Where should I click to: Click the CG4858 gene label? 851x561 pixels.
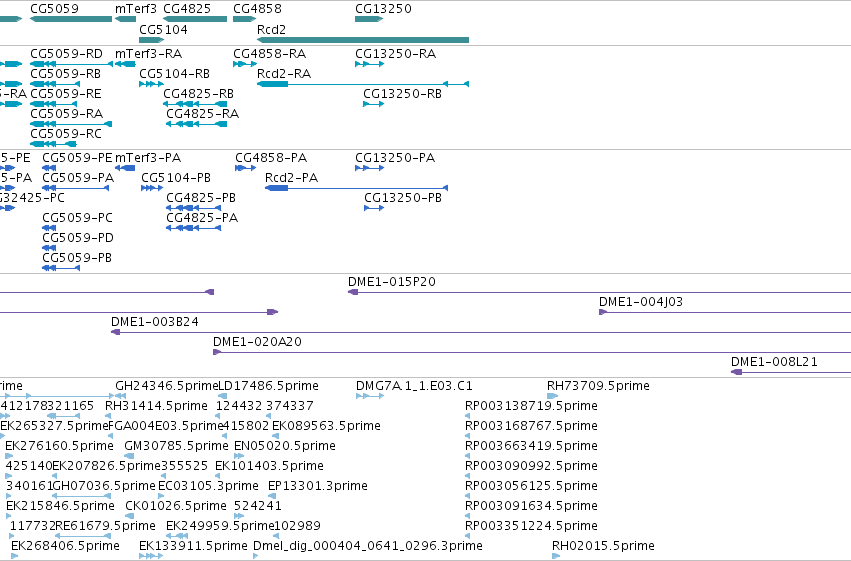pyautogui.click(x=257, y=9)
